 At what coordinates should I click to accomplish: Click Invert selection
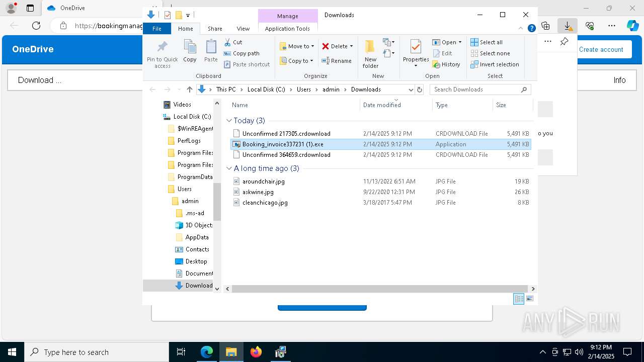click(x=495, y=64)
